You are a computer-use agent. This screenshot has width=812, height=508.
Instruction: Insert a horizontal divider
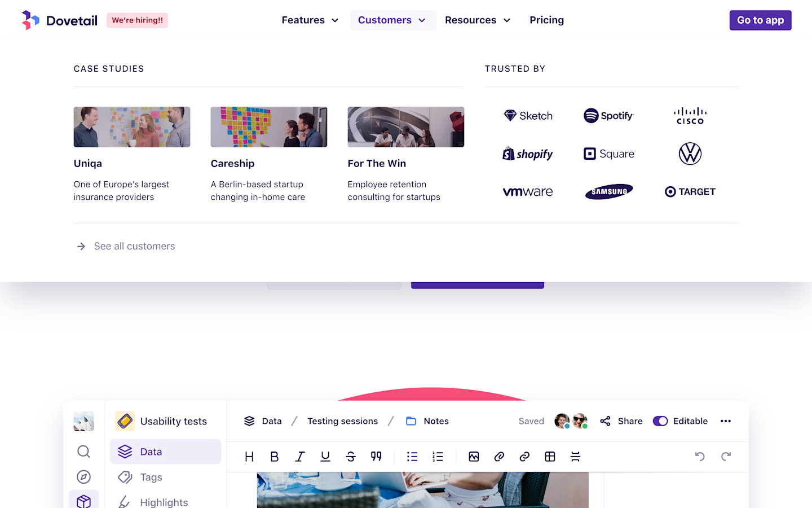[575, 457]
